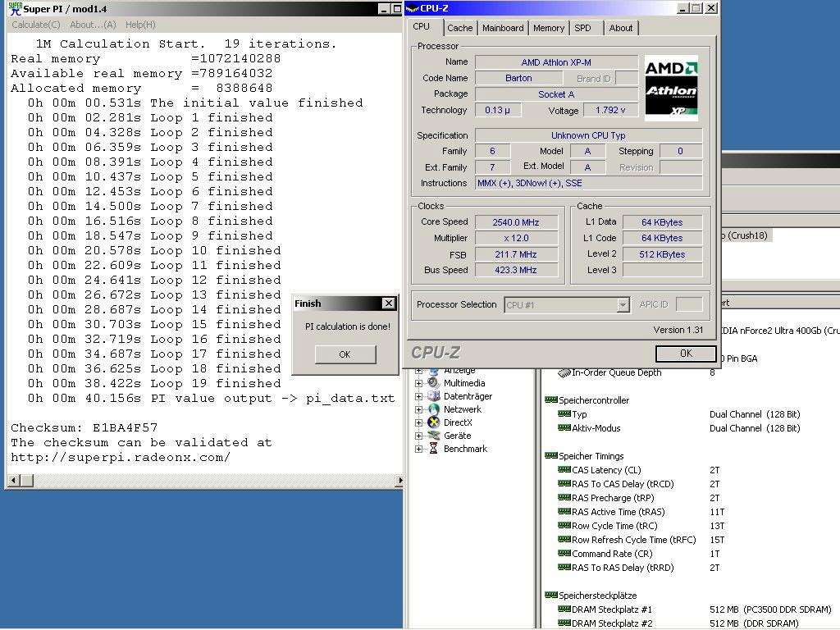Open the About...(A) menu in Super PI
Viewport: 840px width, 630px height.
point(93,25)
